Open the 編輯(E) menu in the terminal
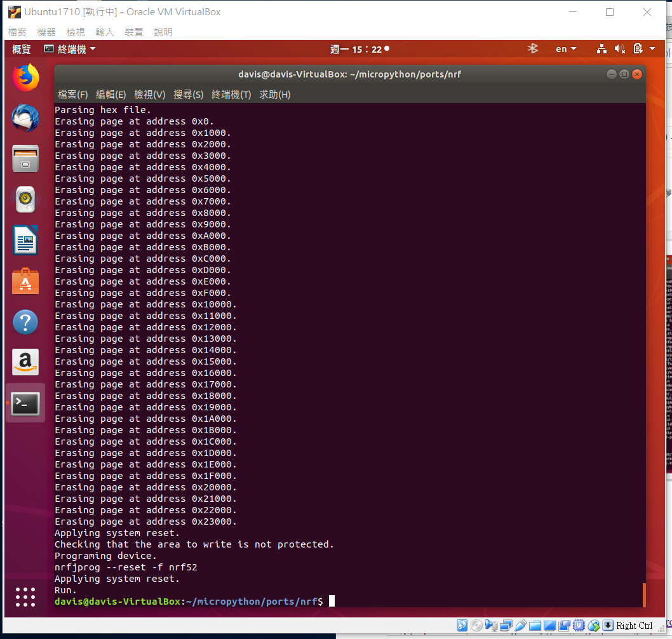The height and width of the screenshot is (639, 672). click(x=111, y=94)
